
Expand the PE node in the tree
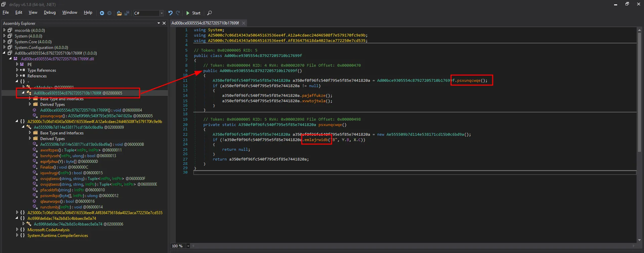point(17,64)
